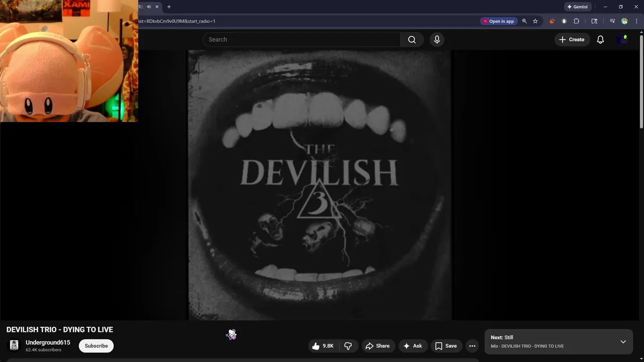Open the three-dot more actions menu
This screenshot has height=362, width=644.
(x=472, y=346)
